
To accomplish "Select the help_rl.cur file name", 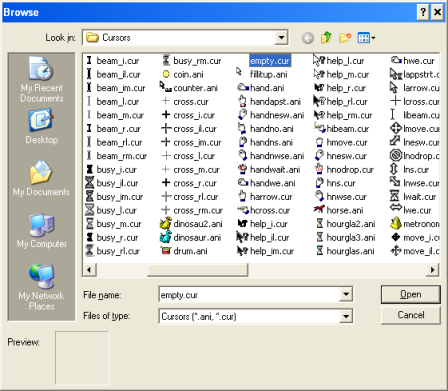I will (347, 102).
